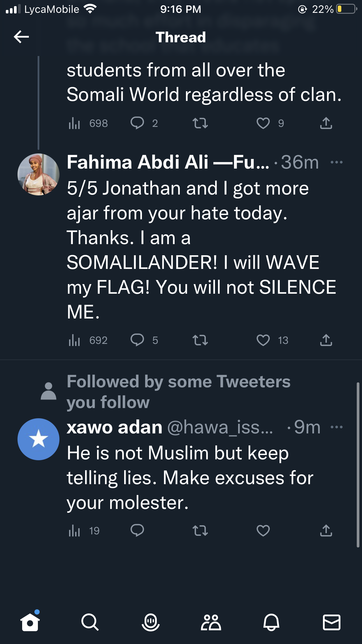Open Fahima Abdi Ali's profile picture
The width and height of the screenshot is (362, 644).
tap(38, 174)
